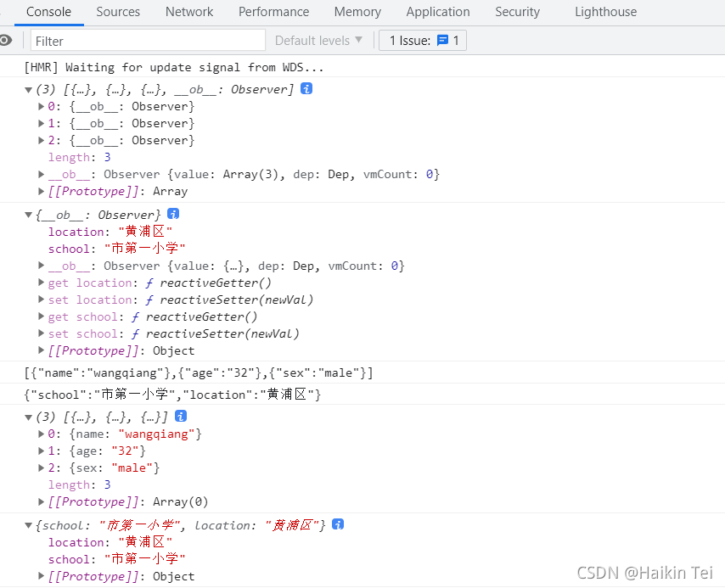Image resolution: width=725 pixels, height=588 pixels.
Task: Open the Application tab
Action: (x=438, y=12)
